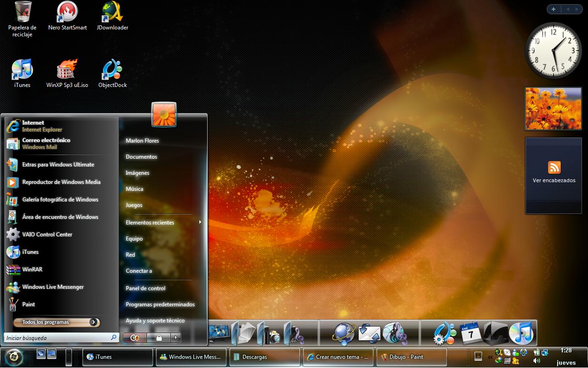Open Panel de control
The width and height of the screenshot is (588, 368).
coord(146,288)
